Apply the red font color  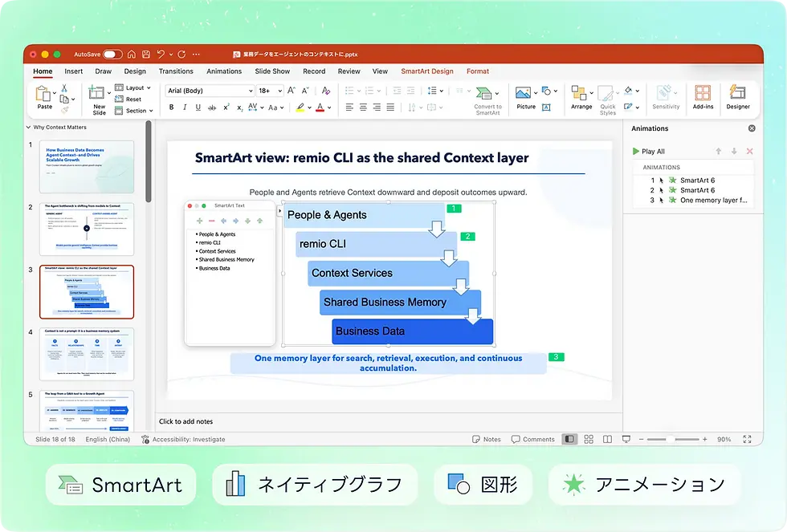point(320,108)
